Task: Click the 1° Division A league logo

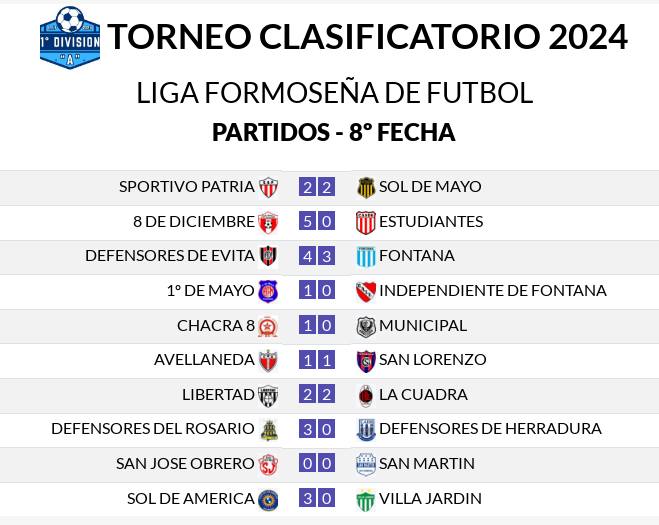Action: tap(70, 37)
